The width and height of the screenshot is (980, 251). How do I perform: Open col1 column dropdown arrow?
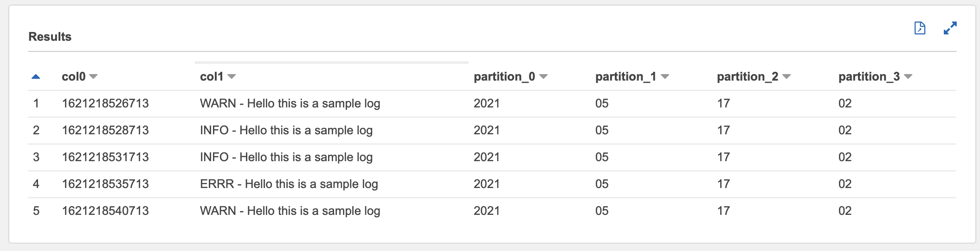click(x=232, y=77)
